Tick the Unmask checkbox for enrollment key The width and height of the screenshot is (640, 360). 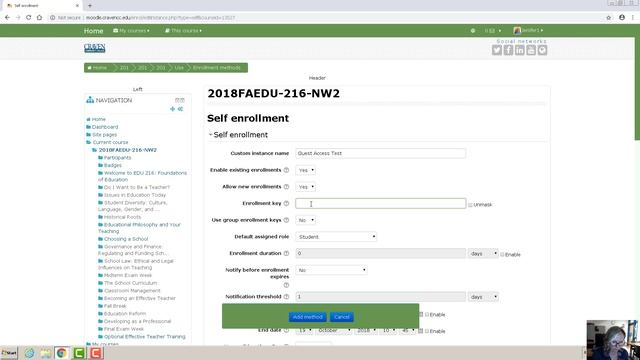(x=470, y=205)
